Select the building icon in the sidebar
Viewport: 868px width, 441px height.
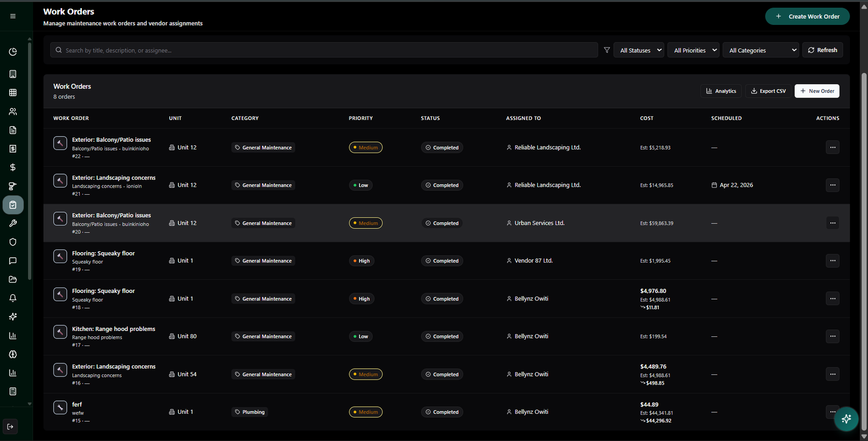(13, 74)
